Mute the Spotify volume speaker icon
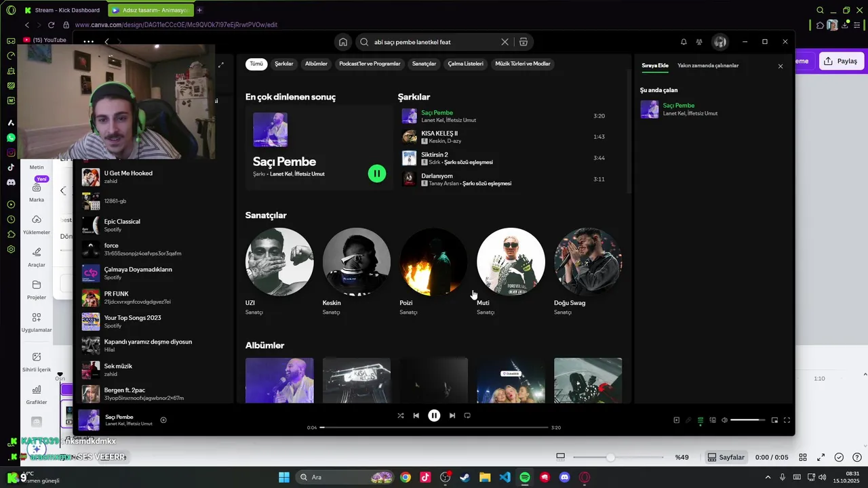Image resolution: width=868 pixels, height=488 pixels. click(724, 420)
